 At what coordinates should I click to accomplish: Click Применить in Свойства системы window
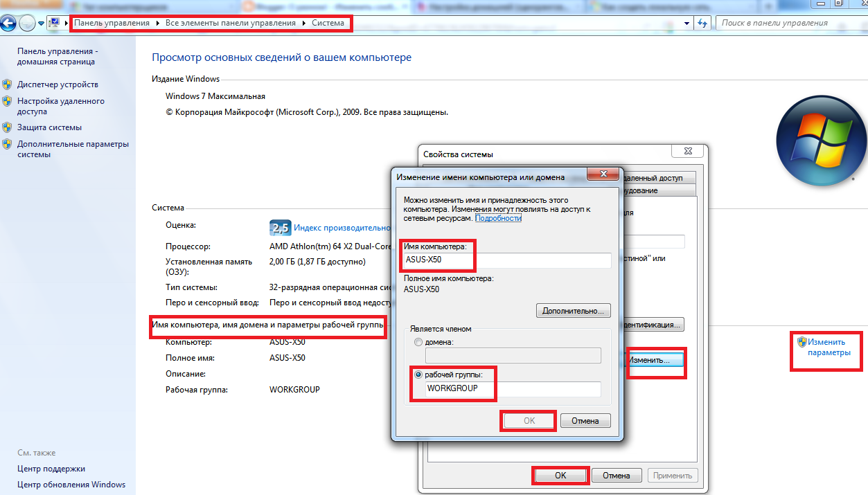point(672,476)
